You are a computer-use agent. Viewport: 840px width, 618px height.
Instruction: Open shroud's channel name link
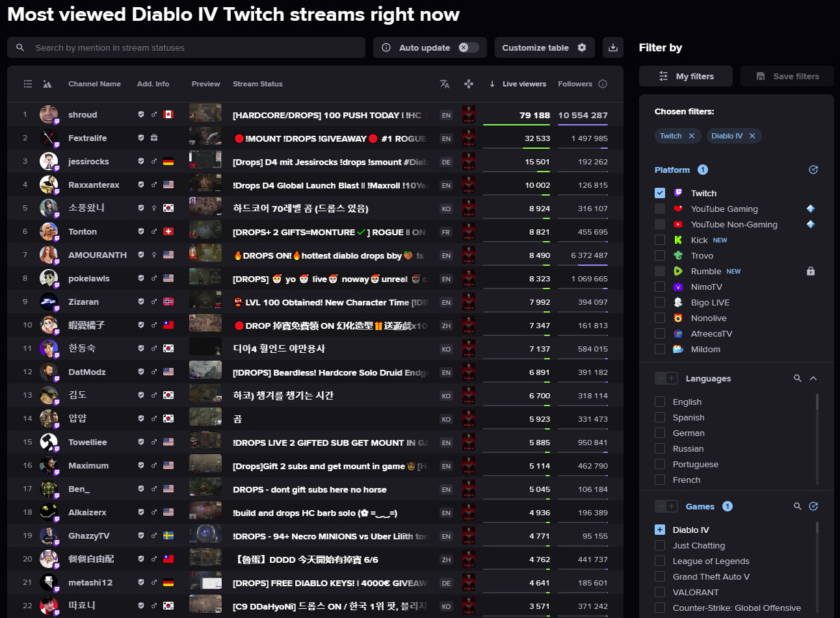[x=83, y=115]
